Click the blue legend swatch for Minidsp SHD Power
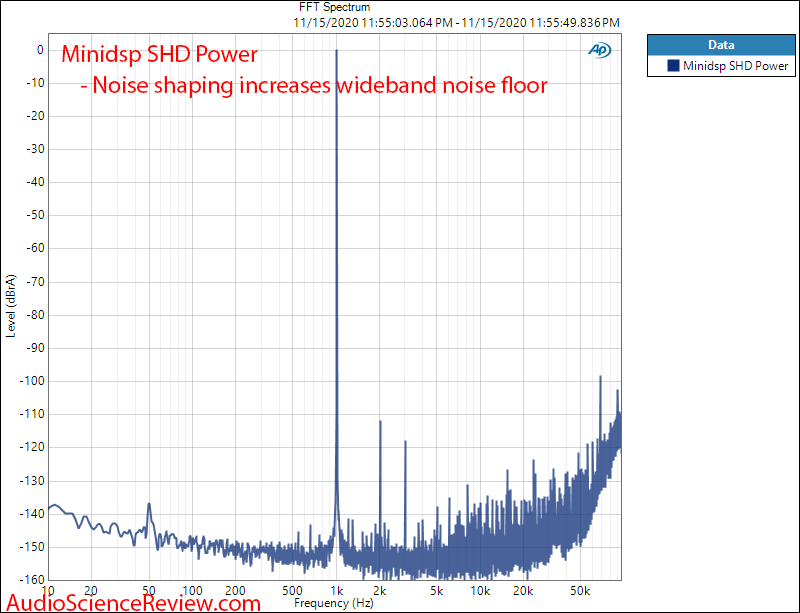The image size is (800, 613). click(x=673, y=65)
